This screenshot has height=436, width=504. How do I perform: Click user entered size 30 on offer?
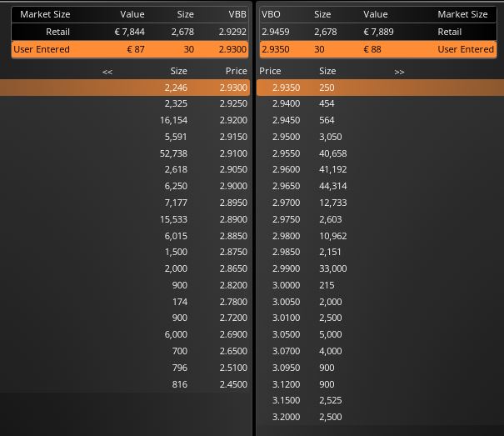click(x=319, y=49)
